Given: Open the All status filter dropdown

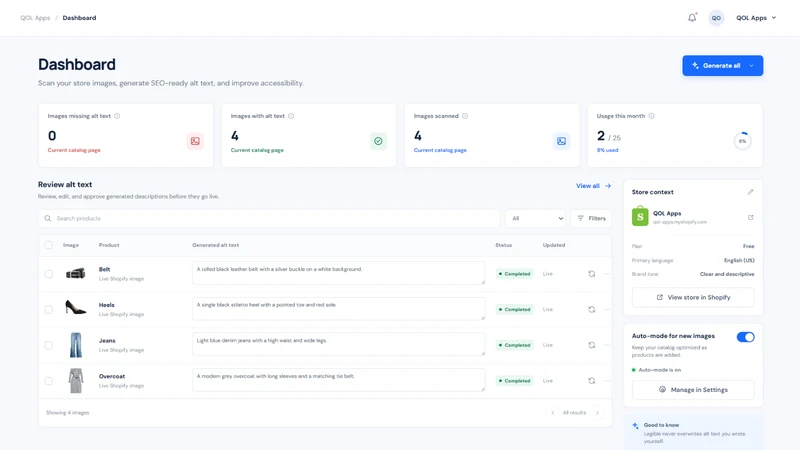Looking at the screenshot, I should [x=536, y=218].
